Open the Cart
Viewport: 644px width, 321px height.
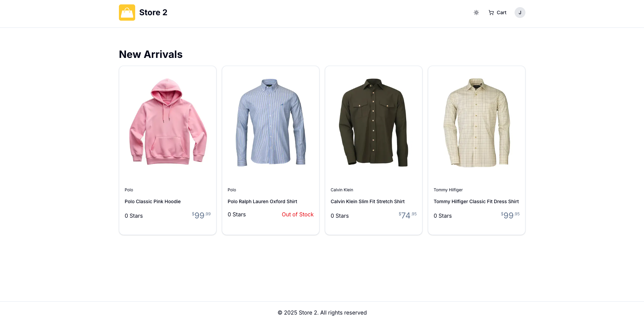[497, 13]
